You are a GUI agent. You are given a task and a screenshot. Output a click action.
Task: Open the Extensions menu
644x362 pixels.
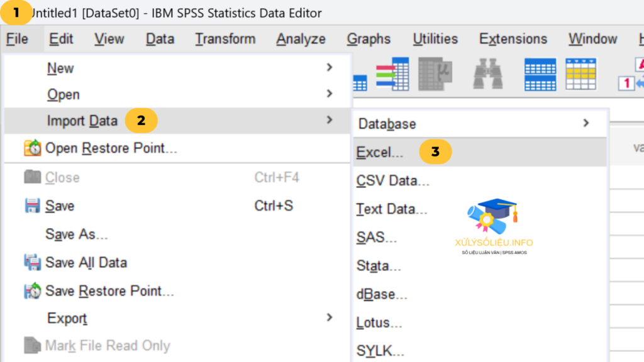pos(513,39)
